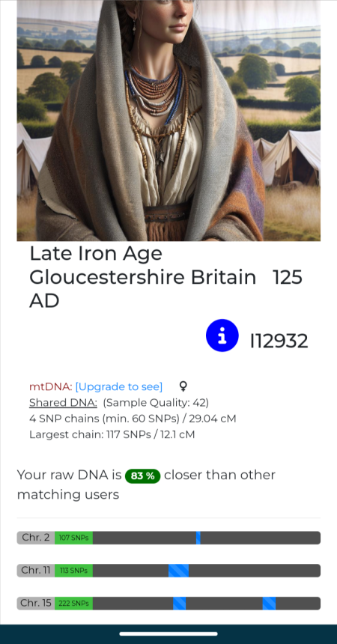This screenshot has width=337, height=644.
Task: Select the Chr. 11 label
Action: click(36, 571)
